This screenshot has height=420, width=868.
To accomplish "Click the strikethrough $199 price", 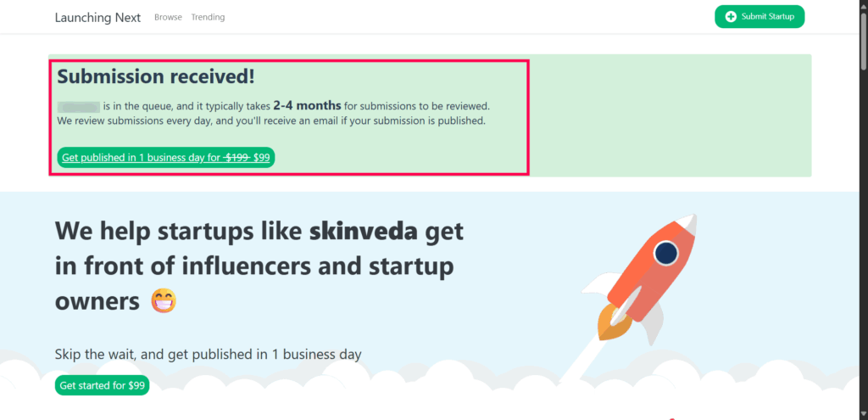I will 237,157.
